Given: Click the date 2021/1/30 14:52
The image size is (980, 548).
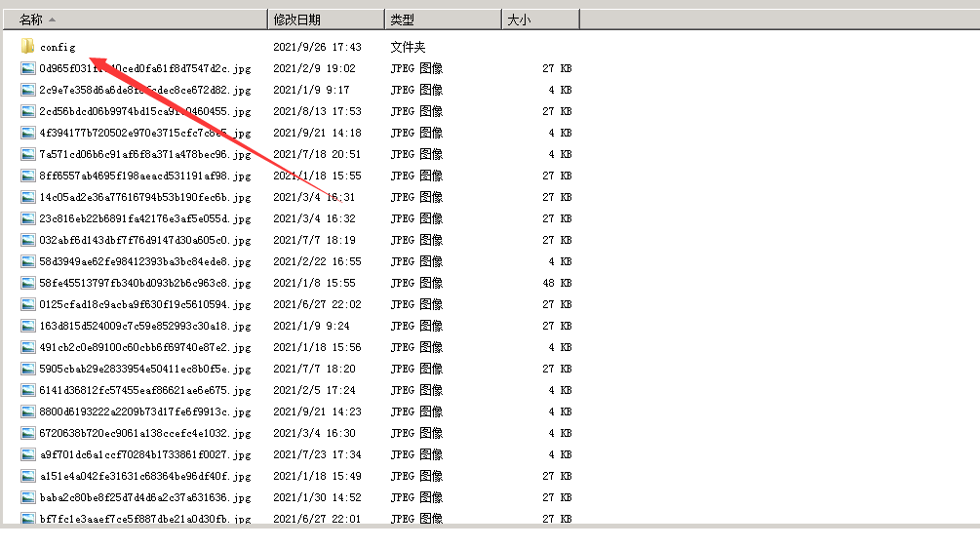Looking at the screenshot, I should (x=317, y=497).
